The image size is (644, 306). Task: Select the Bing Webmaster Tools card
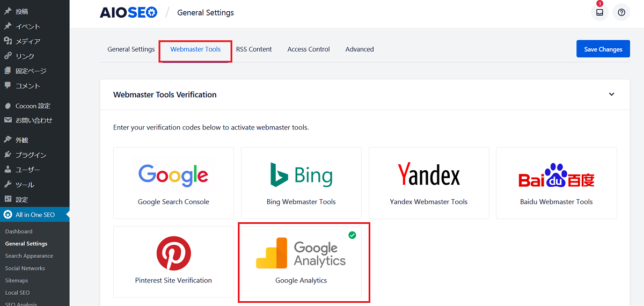301,183
